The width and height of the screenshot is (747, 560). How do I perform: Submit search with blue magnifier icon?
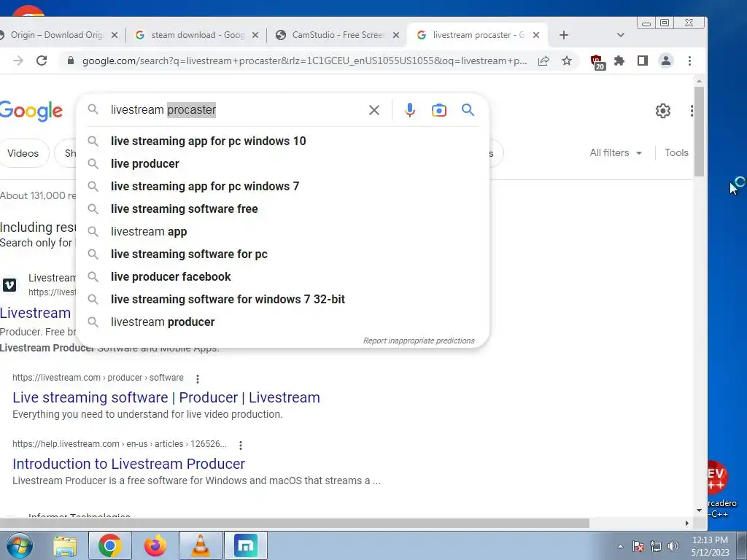[x=468, y=110]
